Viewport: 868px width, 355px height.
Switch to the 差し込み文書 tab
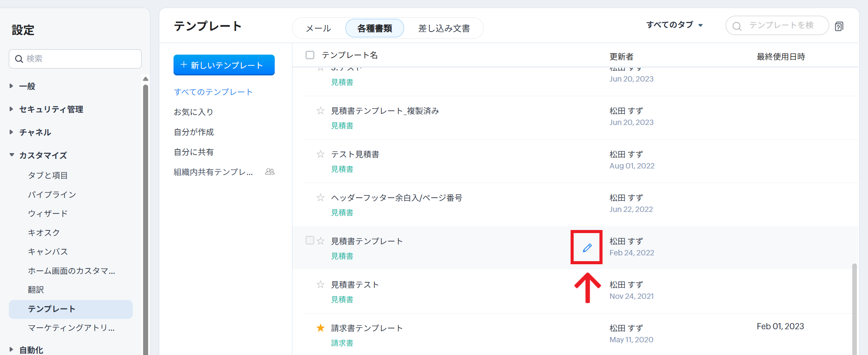(444, 28)
